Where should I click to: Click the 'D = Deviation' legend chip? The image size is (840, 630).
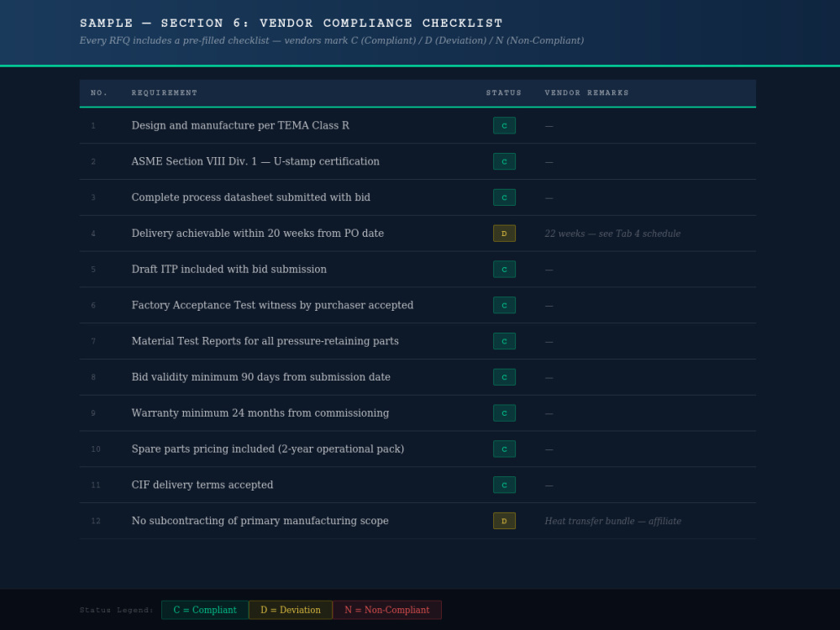(x=291, y=610)
